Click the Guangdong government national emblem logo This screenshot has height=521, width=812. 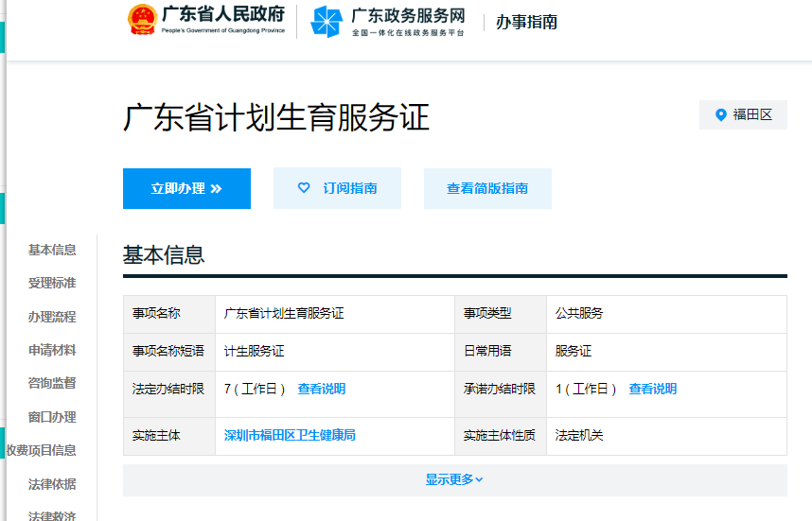coord(142,20)
